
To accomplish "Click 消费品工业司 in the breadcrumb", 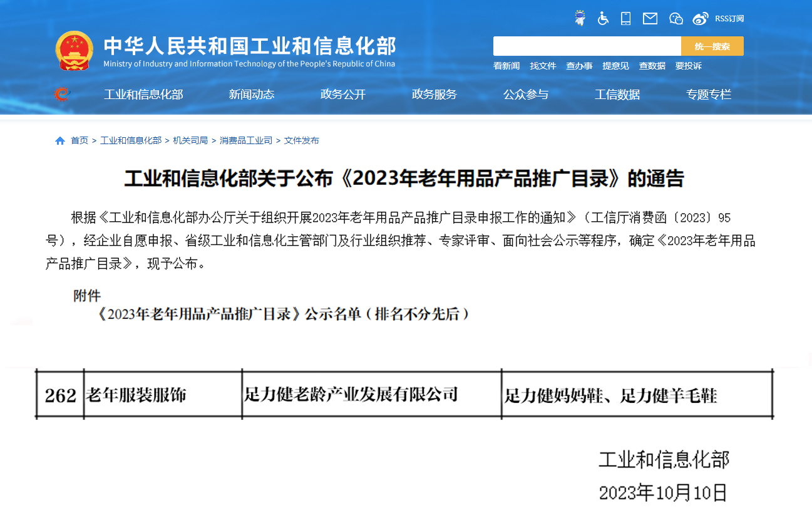I will pos(246,140).
